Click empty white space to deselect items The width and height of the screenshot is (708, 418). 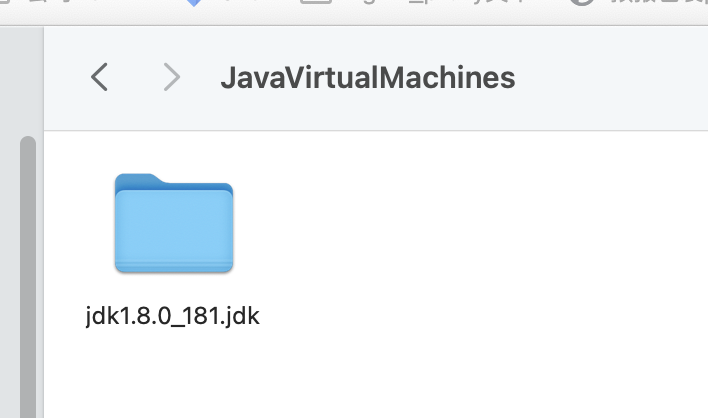click(x=452, y=271)
